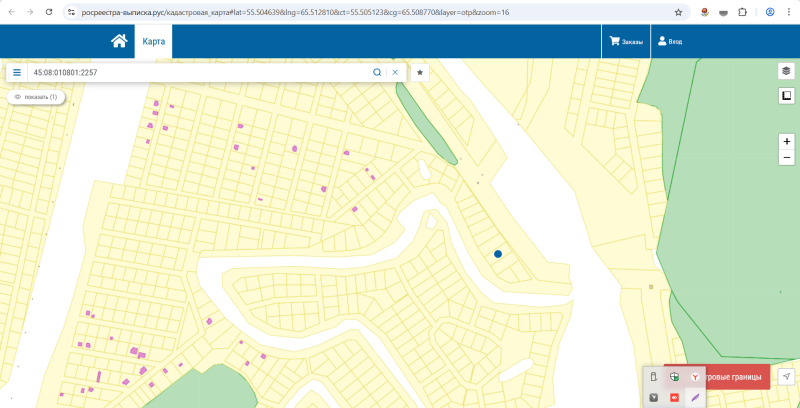Open the home page via house icon
This screenshot has height=408, width=800.
[x=119, y=41]
